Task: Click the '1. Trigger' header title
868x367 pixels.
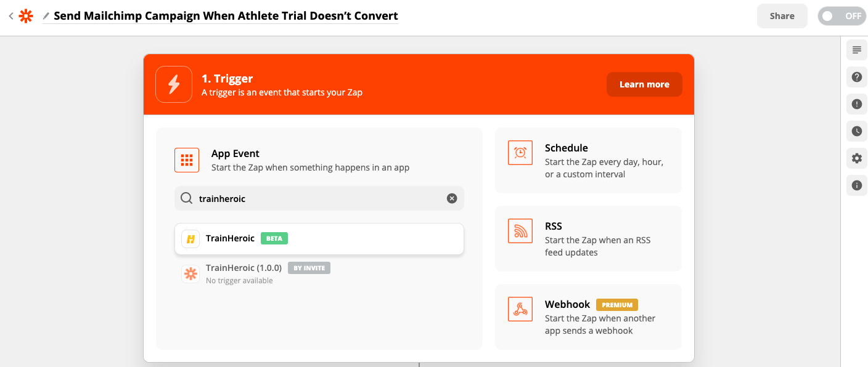Action: click(x=227, y=79)
